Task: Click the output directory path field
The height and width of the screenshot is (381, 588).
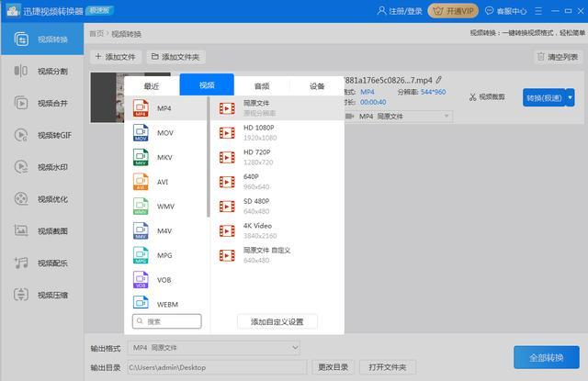Action: click(x=217, y=367)
